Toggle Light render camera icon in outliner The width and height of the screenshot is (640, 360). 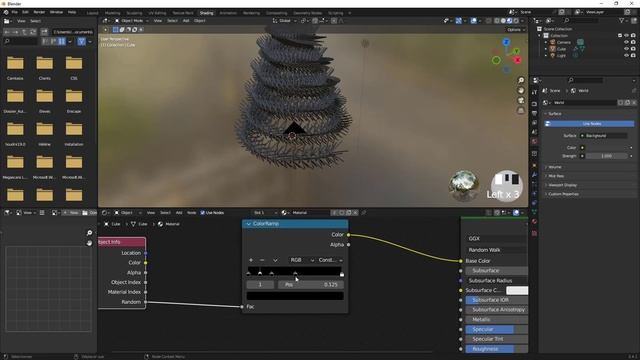pyautogui.click(x=633, y=55)
